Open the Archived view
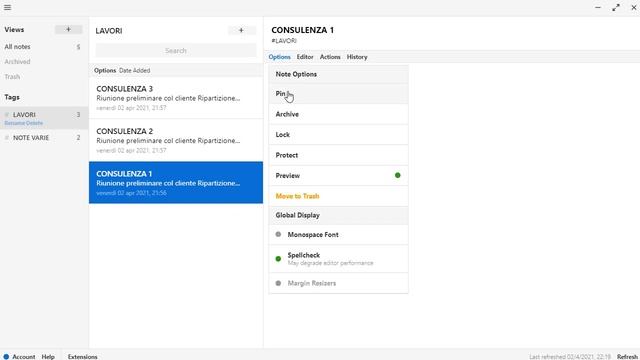The width and height of the screenshot is (640, 360). pyautogui.click(x=17, y=62)
